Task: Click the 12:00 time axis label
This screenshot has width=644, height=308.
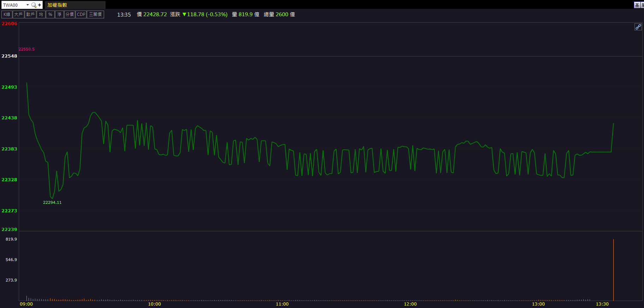Action: (410, 304)
